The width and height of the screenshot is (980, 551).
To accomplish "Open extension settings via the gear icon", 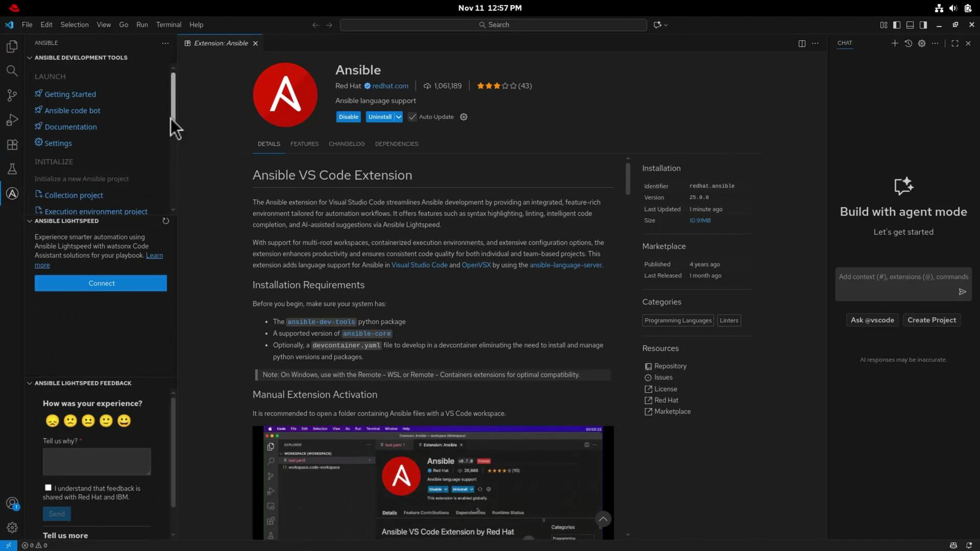I will coord(463,117).
